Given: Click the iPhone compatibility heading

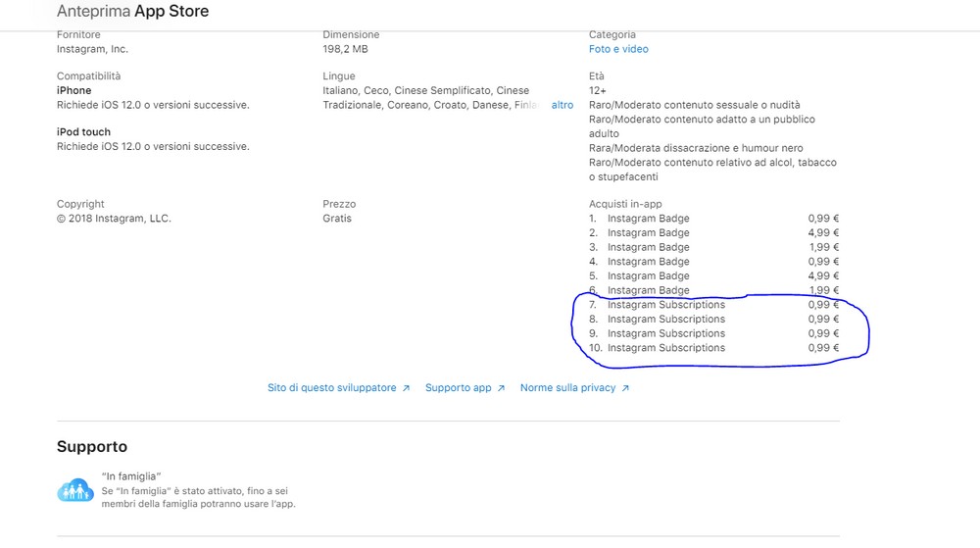Looking at the screenshot, I should 73,90.
